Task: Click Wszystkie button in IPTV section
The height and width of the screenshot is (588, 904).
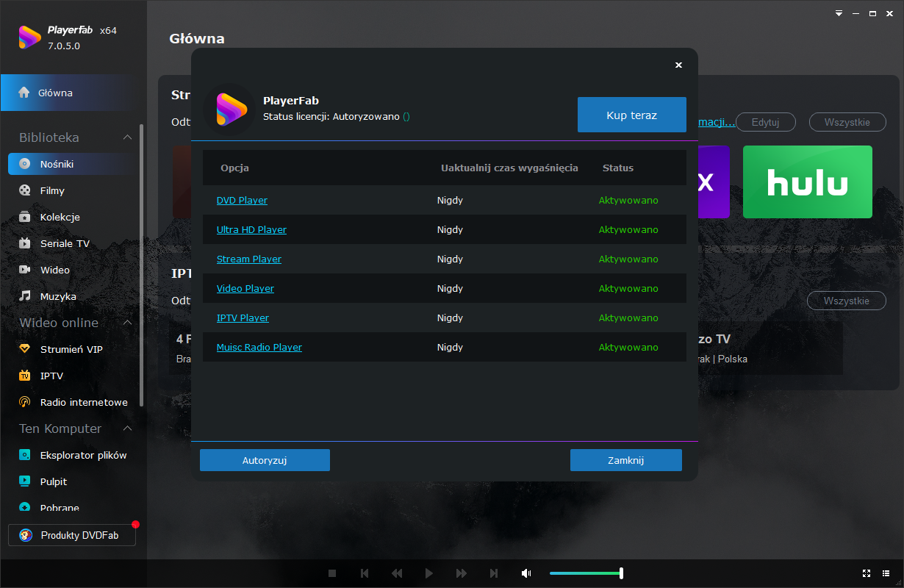Action: [x=846, y=301]
